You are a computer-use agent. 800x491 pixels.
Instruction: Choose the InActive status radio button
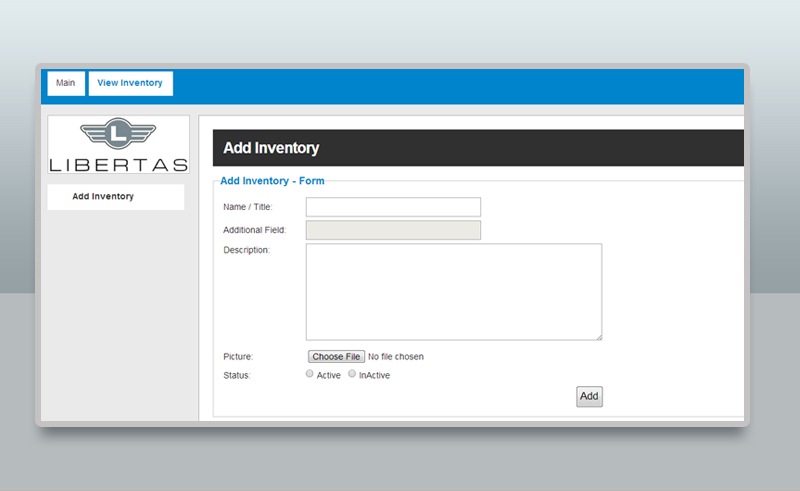tap(352, 374)
